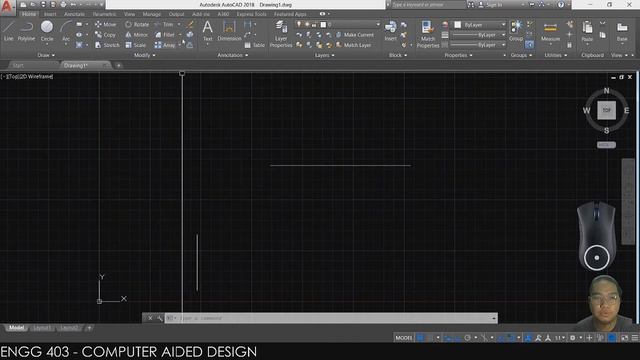Activate the Trim command
Screen dimensions: 640x360
(x=164, y=24)
